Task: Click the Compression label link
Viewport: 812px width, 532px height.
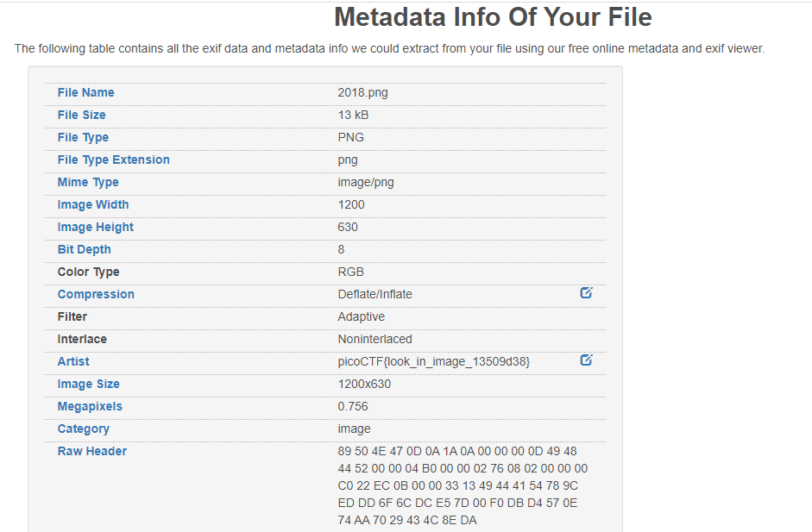Action: pos(96,295)
